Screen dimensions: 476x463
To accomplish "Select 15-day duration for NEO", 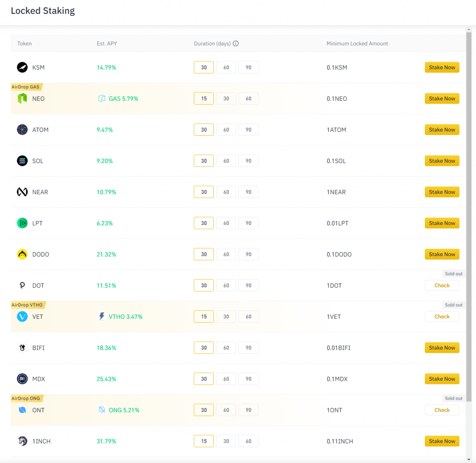I will coord(204,99).
